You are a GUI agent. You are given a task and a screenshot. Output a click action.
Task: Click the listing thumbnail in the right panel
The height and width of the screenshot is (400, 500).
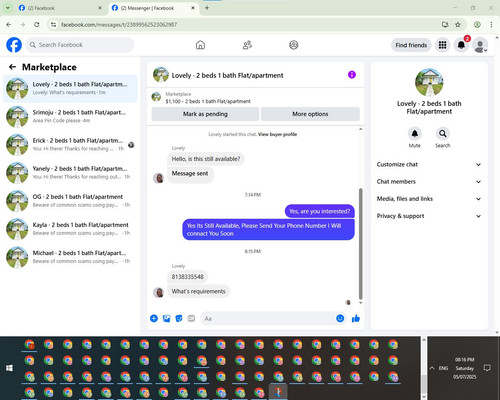point(429,82)
